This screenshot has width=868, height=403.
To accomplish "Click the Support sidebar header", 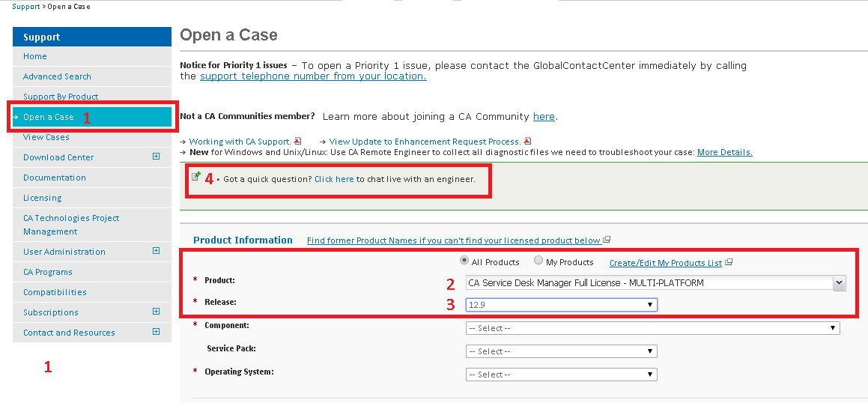I will coord(92,37).
